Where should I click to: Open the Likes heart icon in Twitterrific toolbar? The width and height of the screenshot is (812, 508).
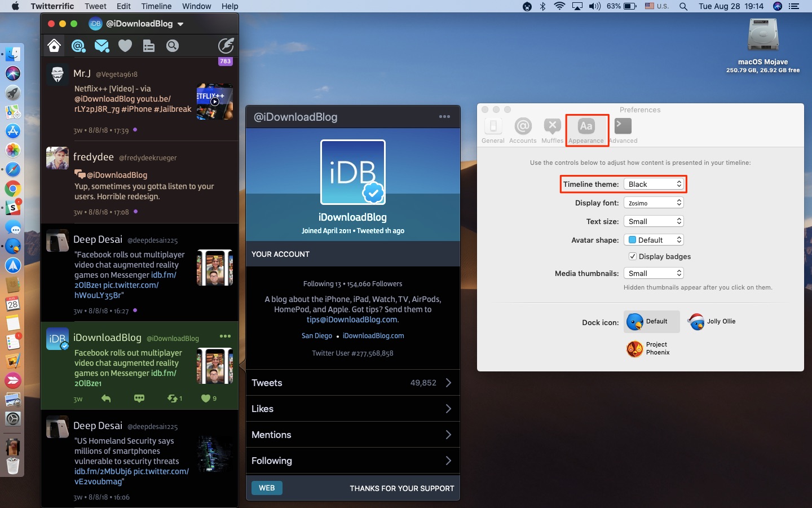point(125,46)
